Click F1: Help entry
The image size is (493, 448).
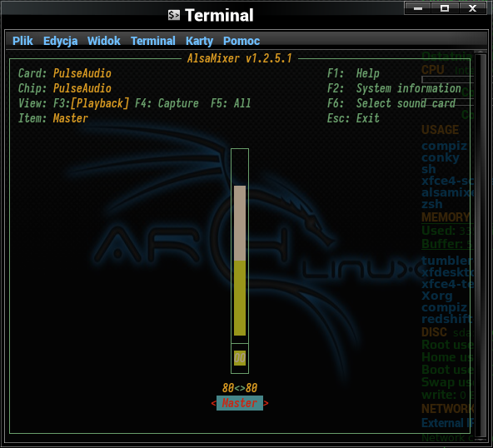353,73
